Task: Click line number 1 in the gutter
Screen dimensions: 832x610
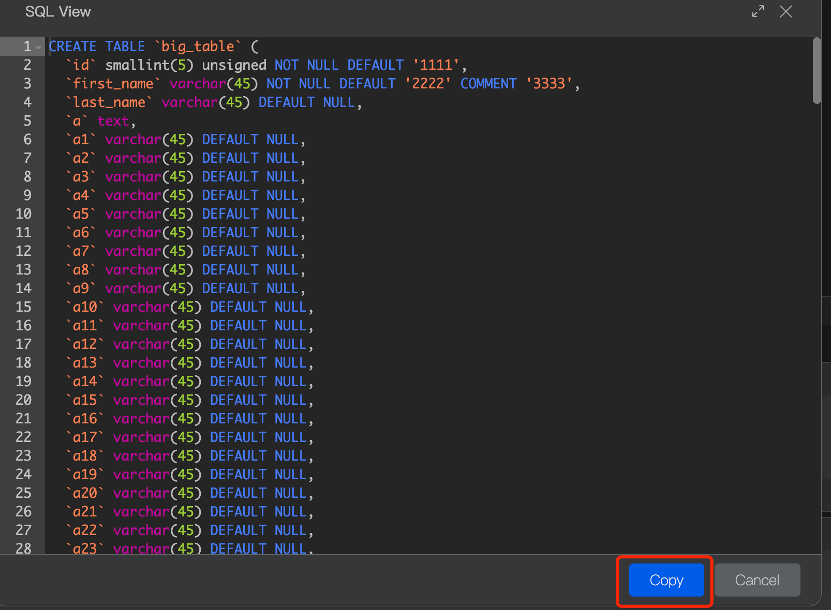Action: click(27, 47)
